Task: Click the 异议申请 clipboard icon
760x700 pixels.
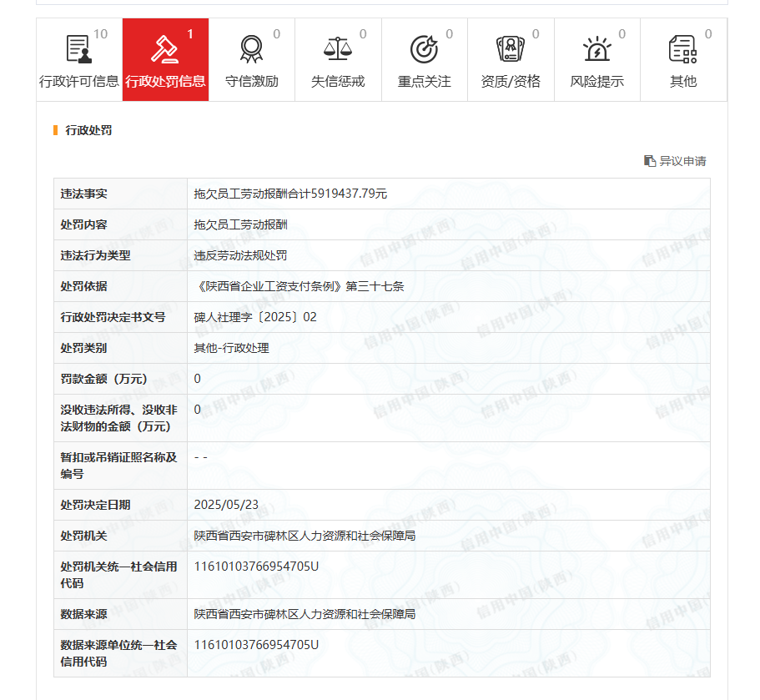Action: [650, 161]
